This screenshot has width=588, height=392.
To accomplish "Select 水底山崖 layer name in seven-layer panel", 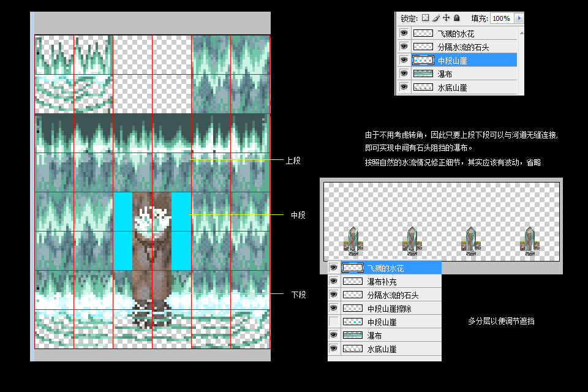I will (382, 349).
